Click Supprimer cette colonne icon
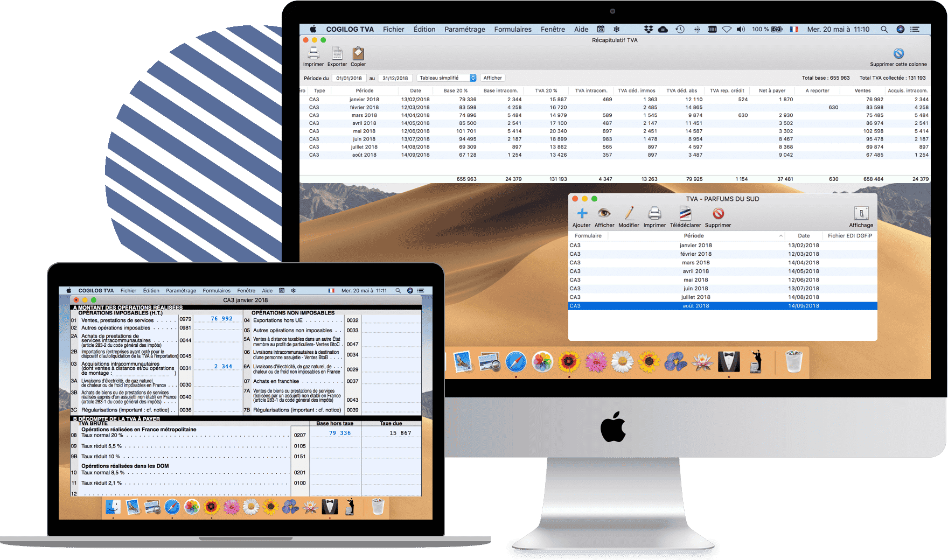Viewport: 948px width, 560px height. 898,53
